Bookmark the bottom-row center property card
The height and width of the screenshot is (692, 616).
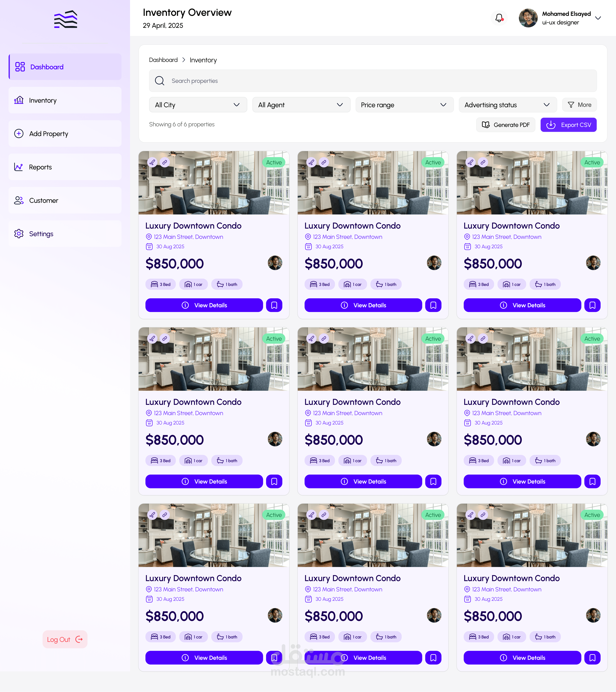(433, 658)
